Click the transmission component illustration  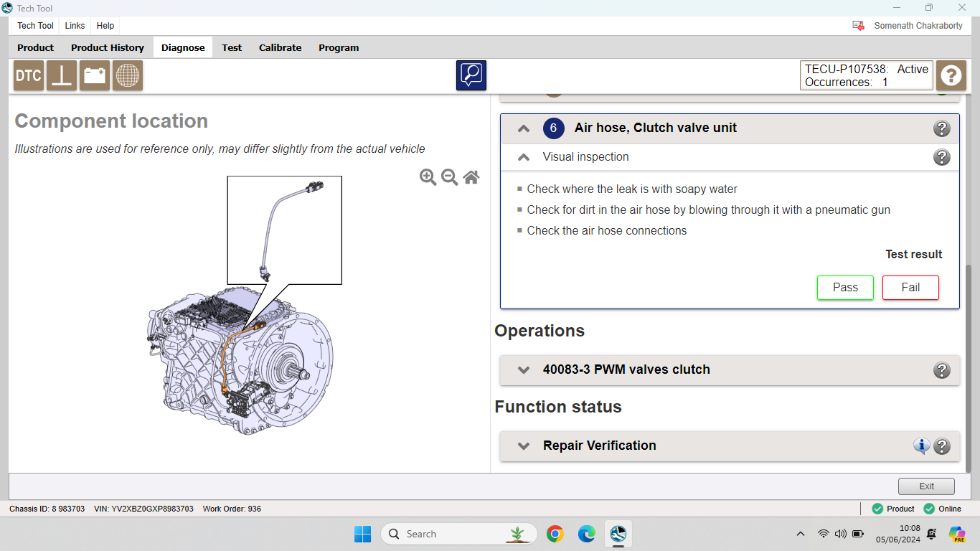click(242, 362)
